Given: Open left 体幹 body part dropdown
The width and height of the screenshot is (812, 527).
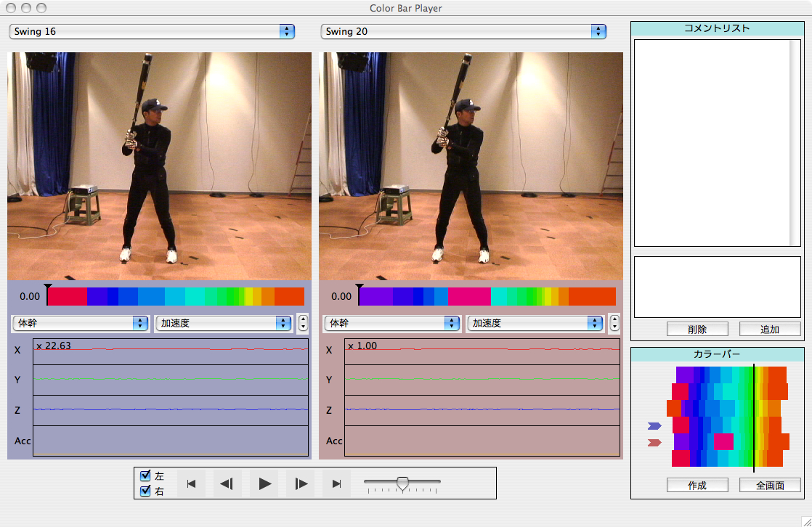Looking at the screenshot, I should pyautogui.click(x=80, y=323).
